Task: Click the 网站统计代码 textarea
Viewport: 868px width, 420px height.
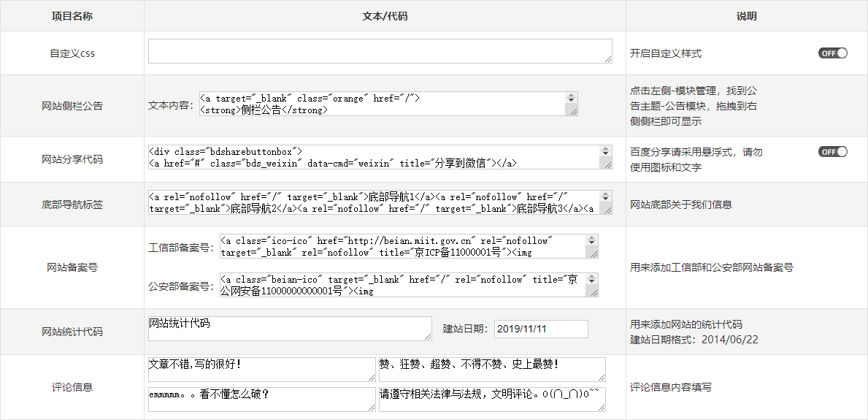Action: tap(289, 328)
